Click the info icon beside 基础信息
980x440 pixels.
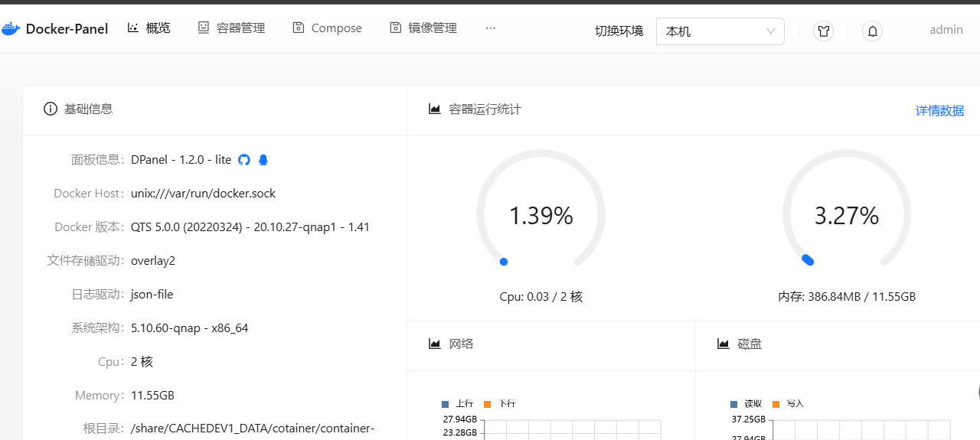tap(51, 109)
